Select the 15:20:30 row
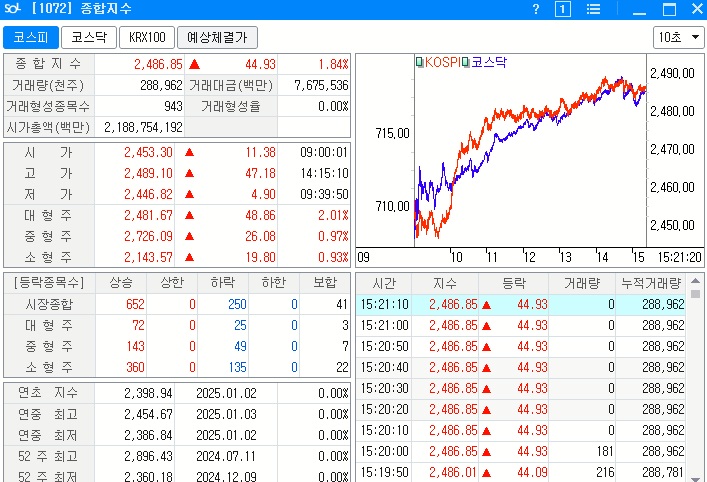The width and height of the screenshot is (707, 482). coord(521,388)
